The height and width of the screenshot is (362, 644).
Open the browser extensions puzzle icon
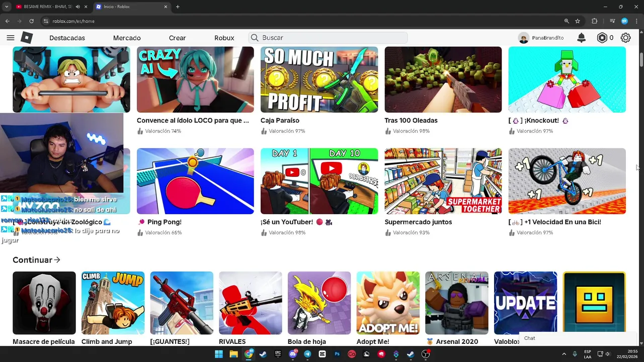[x=595, y=21]
